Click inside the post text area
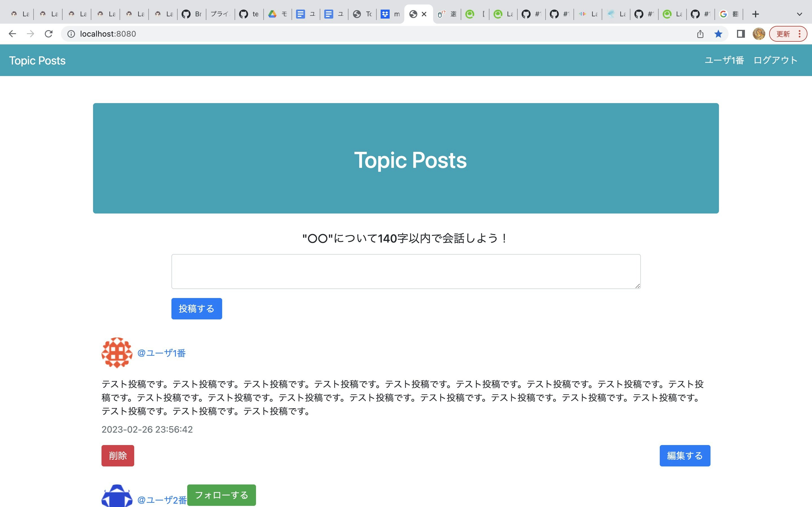This screenshot has height=507, width=812. [x=405, y=271]
